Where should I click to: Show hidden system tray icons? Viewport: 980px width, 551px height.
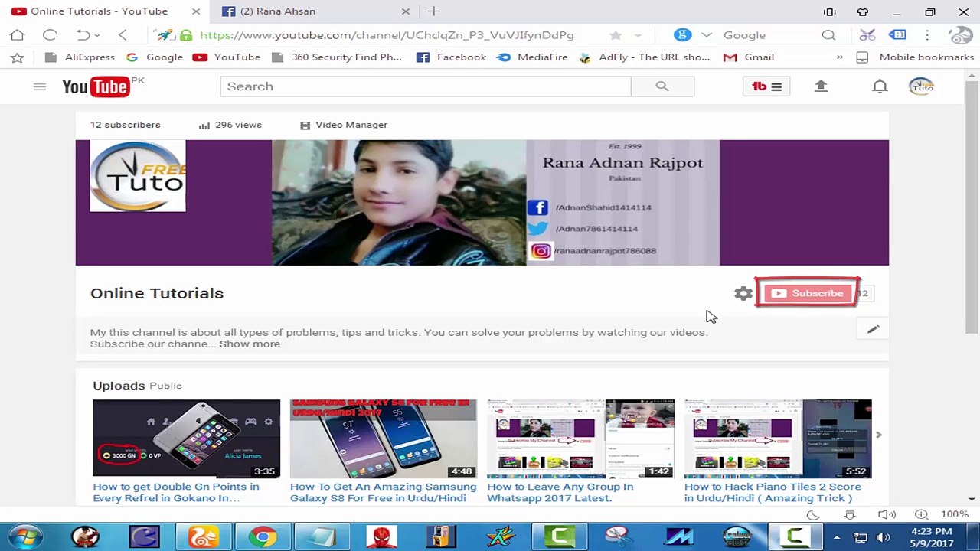click(x=837, y=537)
